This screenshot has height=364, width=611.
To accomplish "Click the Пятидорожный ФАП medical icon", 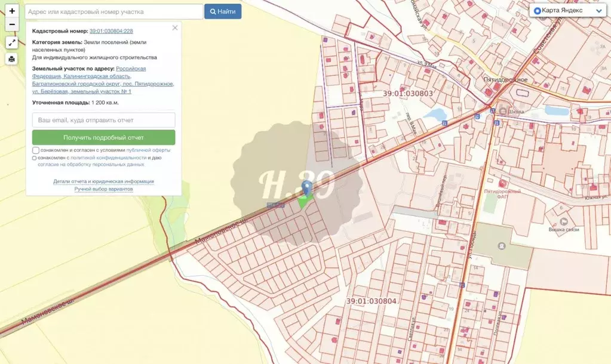I will [502, 184].
